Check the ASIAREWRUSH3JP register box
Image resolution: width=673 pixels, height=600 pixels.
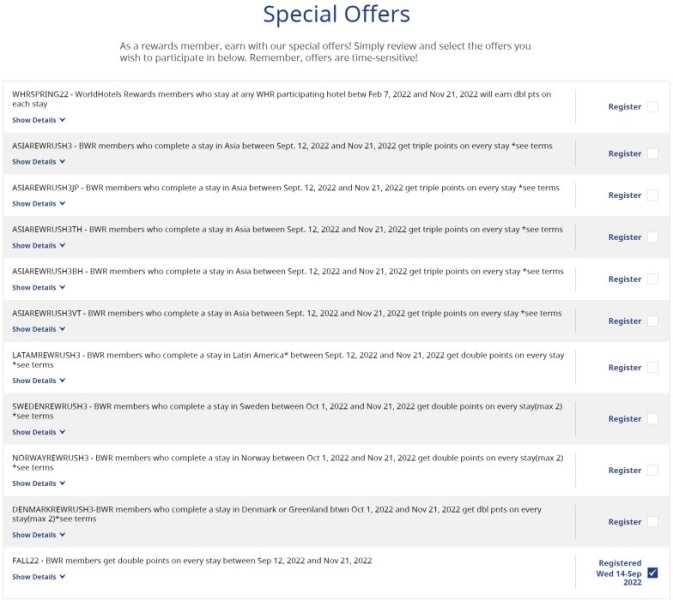(652, 196)
